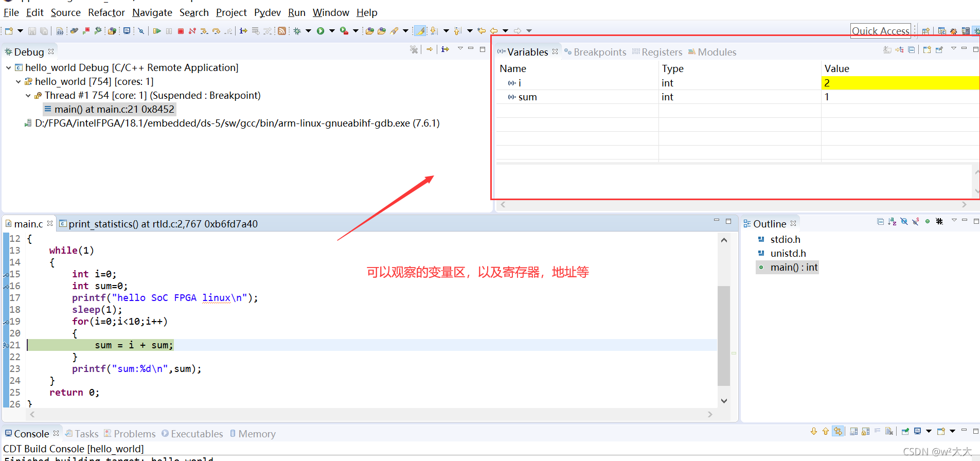Open the Variables view menu triangle
980x461 pixels.
(953, 49)
